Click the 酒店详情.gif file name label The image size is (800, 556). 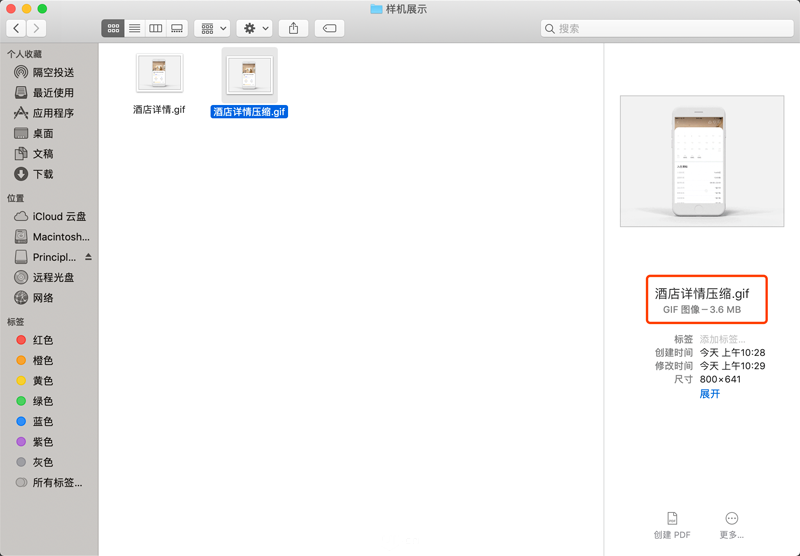159,110
